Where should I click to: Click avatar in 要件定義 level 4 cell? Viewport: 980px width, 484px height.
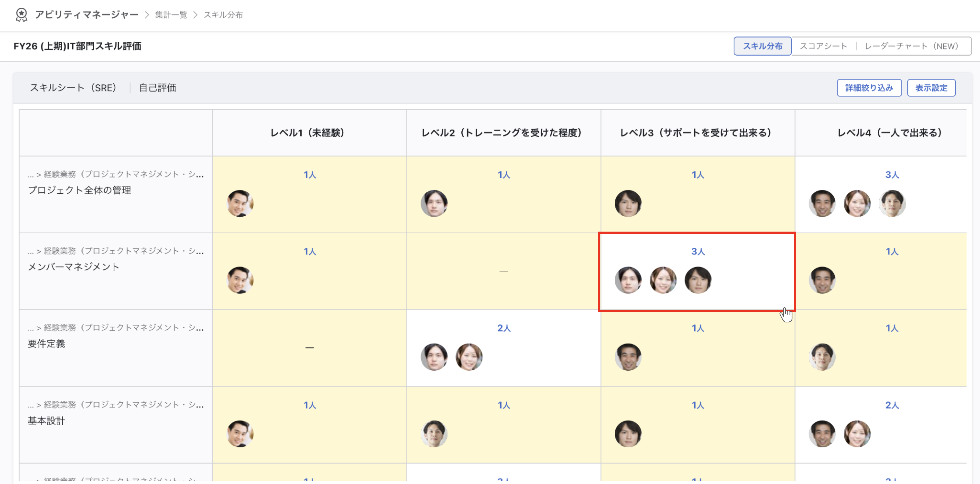[822, 357]
